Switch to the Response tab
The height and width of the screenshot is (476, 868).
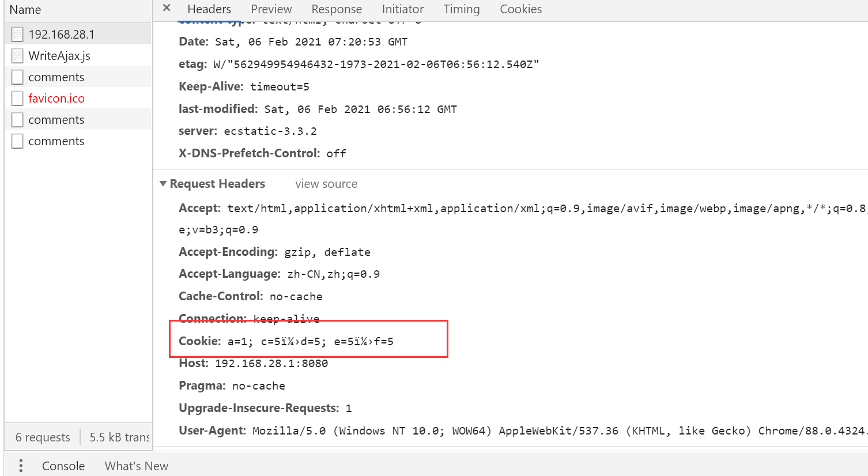[337, 9]
